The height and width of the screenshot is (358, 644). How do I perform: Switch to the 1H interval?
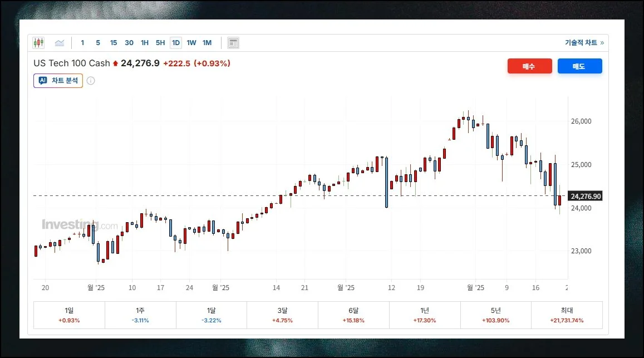coord(145,43)
